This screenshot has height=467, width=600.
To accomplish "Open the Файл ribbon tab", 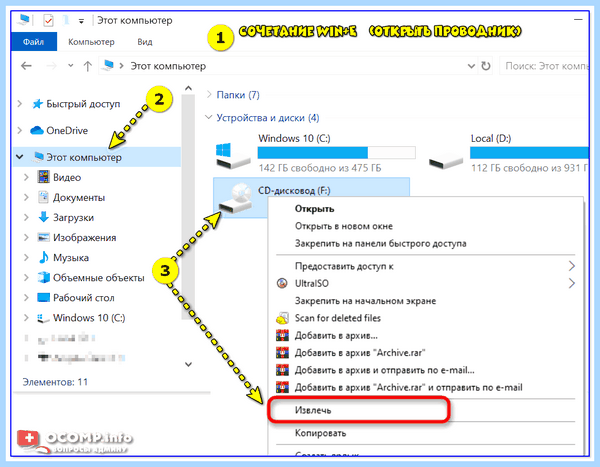I will (x=34, y=42).
